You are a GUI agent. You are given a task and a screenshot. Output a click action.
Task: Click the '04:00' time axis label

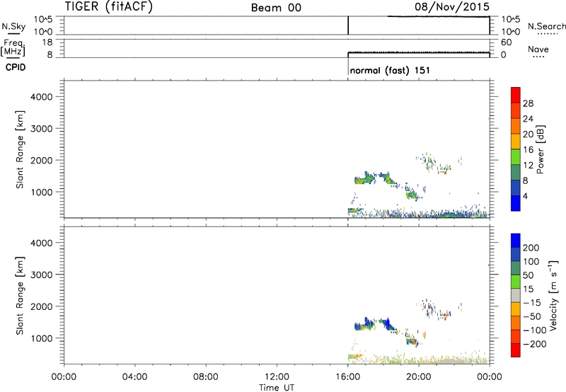point(135,377)
